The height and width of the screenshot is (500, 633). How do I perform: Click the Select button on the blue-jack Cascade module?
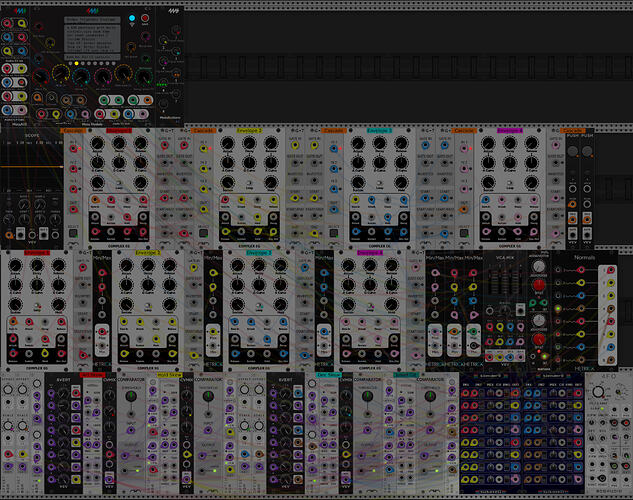[334, 233]
